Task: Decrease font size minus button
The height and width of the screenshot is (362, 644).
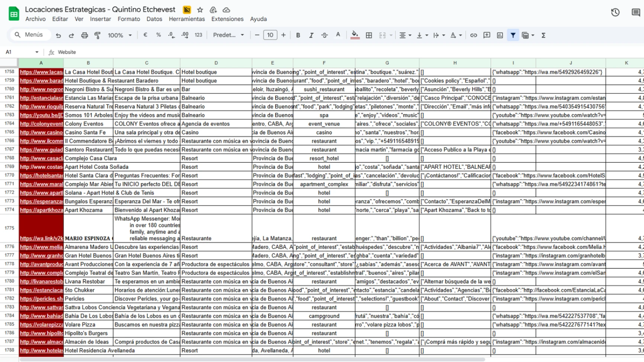Action: tap(257, 35)
